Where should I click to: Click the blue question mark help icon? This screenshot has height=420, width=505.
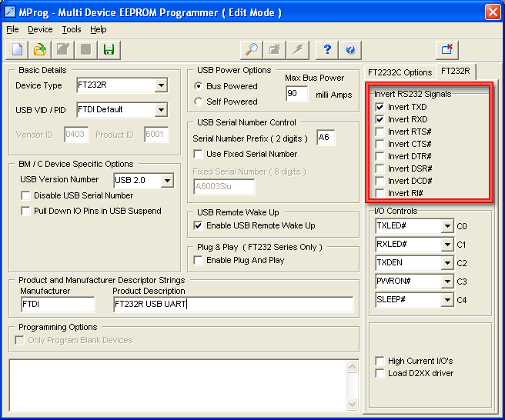point(327,50)
